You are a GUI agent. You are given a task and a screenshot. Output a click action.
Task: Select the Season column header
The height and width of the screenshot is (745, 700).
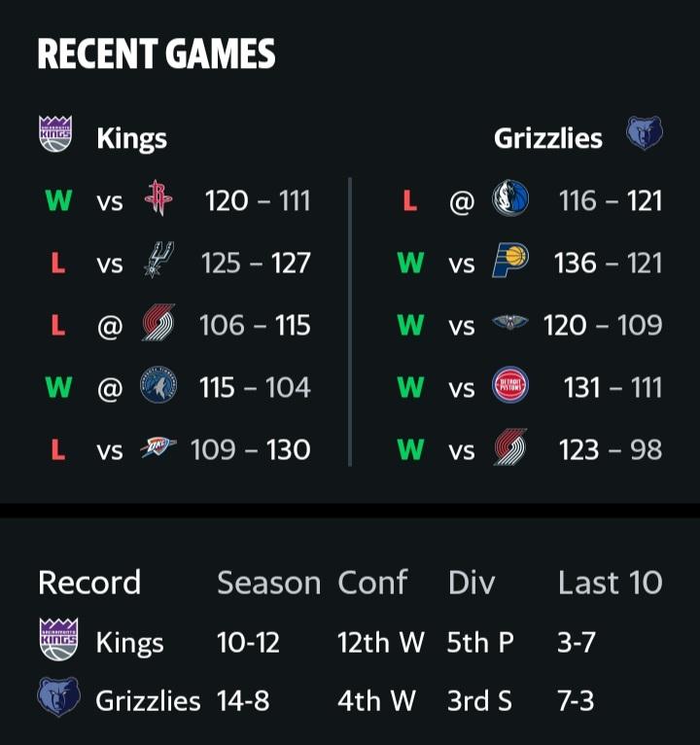click(x=268, y=583)
